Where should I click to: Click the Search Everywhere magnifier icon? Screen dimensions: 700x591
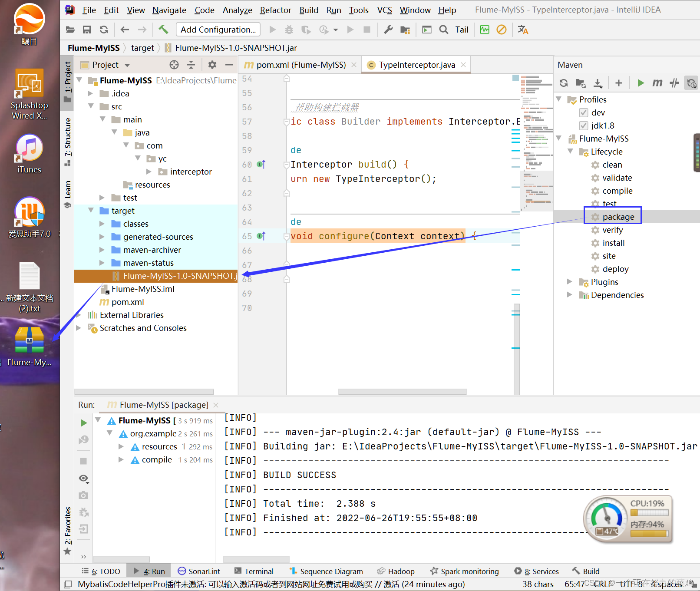coord(444,30)
